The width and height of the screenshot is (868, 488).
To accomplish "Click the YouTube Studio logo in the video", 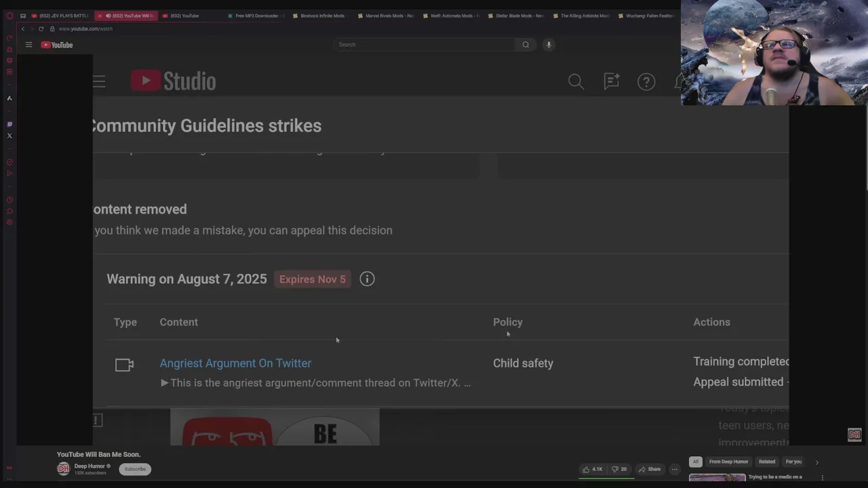I will [x=173, y=81].
